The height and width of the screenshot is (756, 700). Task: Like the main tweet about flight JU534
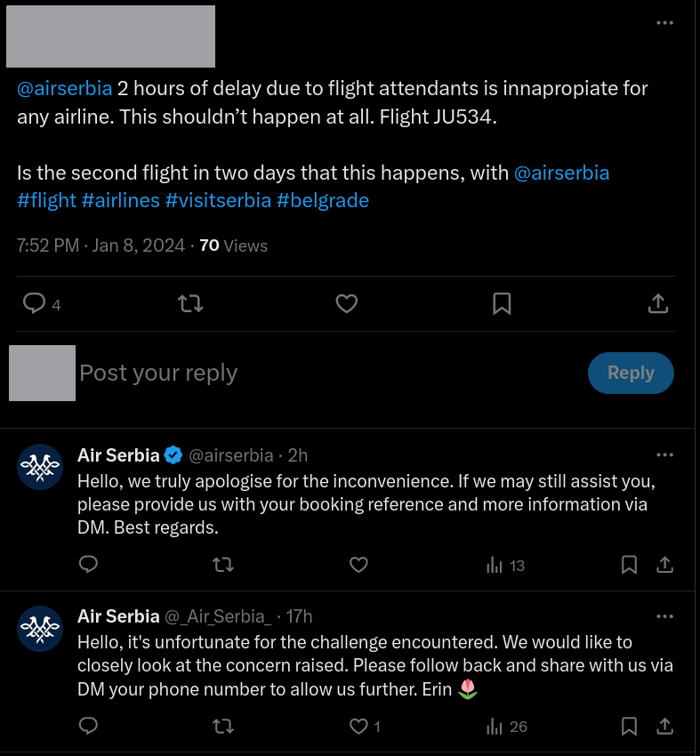coord(346,304)
